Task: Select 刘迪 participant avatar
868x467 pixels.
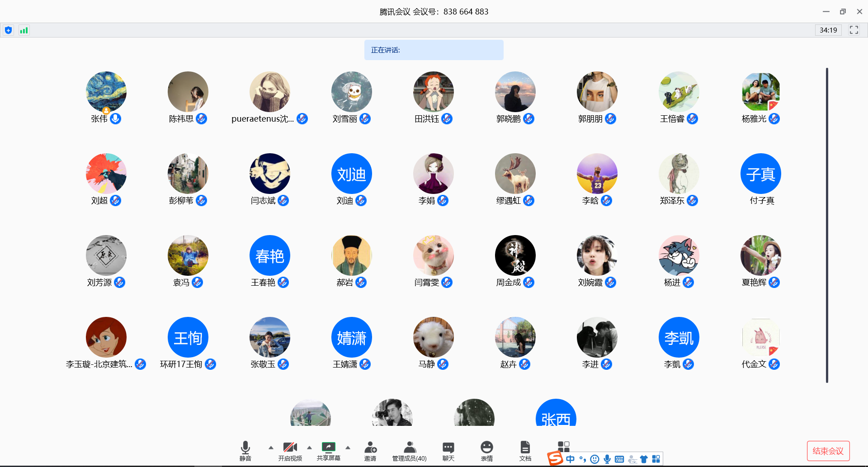Action: tap(351, 174)
